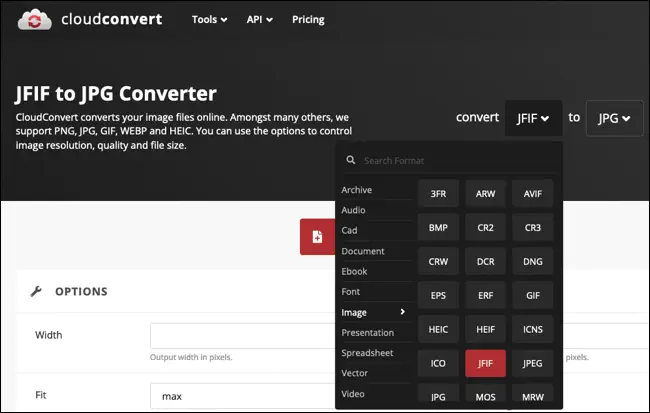Screen dimensions: 650x413
Task: Click the Width input field
Action: tap(243, 335)
